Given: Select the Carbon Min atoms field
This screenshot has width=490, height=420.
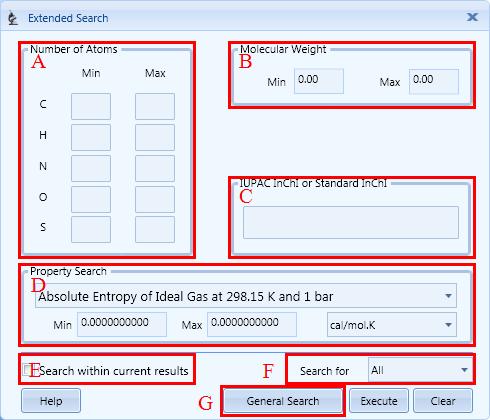Looking at the screenshot, I should [91, 106].
